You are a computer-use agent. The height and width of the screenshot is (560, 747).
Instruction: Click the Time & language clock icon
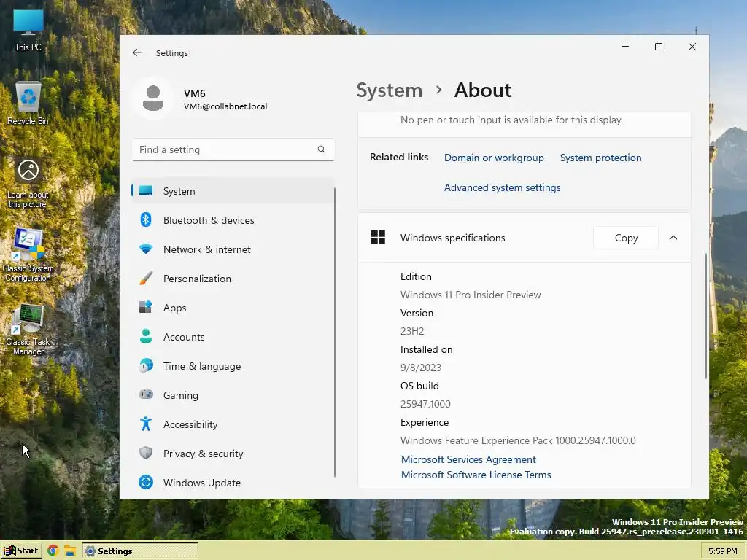(x=146, y=366)
